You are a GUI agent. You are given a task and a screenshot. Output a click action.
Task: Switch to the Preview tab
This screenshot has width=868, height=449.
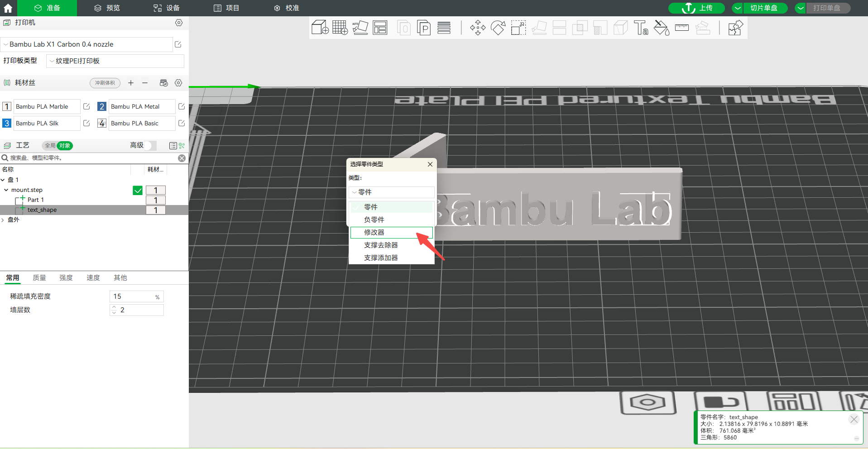click(x=107, y=8)
